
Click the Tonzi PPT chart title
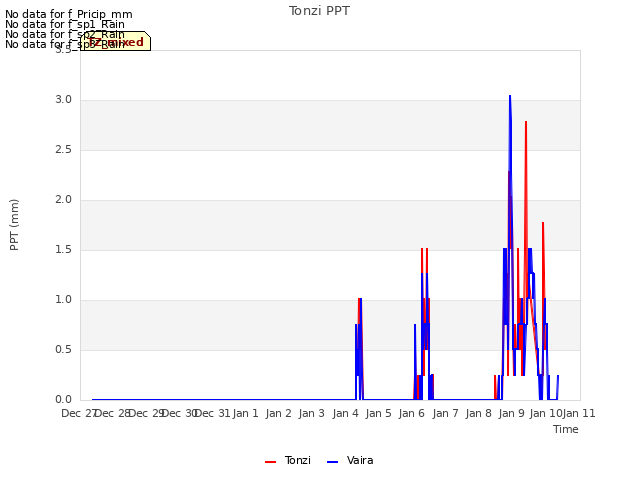319,11
